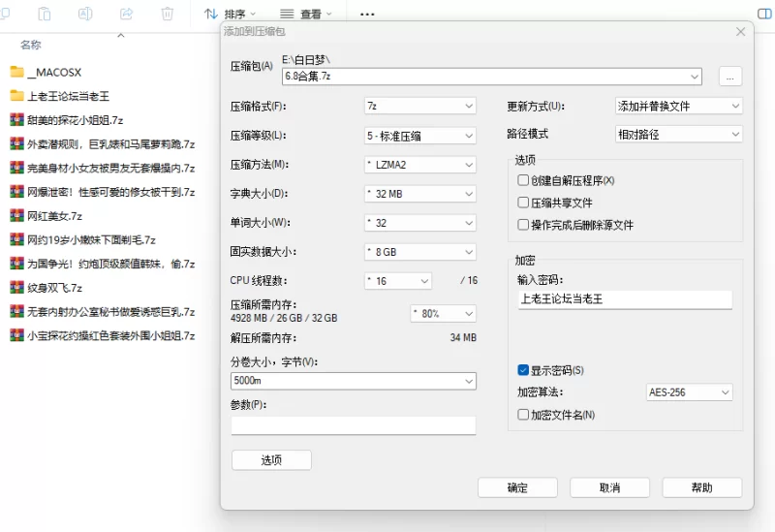The image size is (775, 532).
Task: Click the 确定 button
Action: point(517,487)
